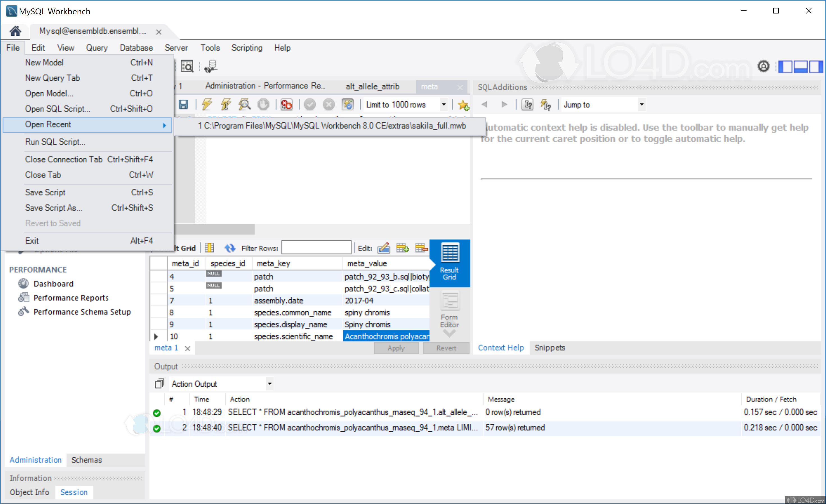Select the 'spiny chromis' meta_value cell

pos(386,313)
